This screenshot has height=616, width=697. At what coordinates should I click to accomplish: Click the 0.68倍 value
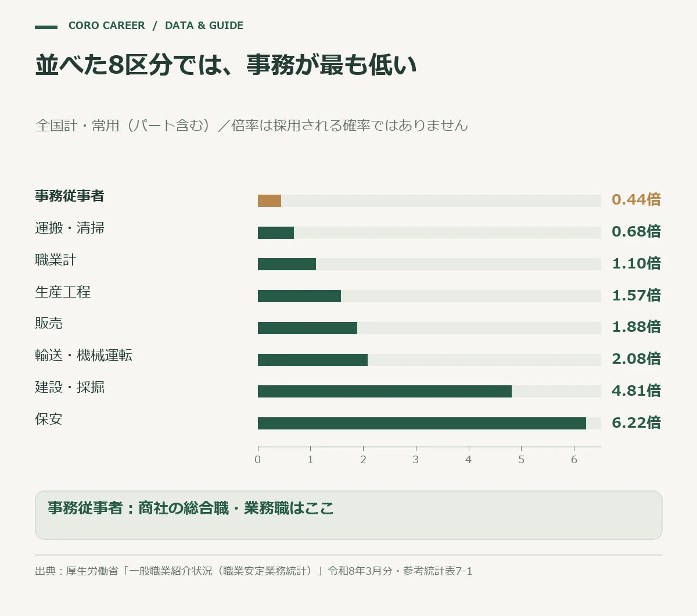click(x=636, y=232)
